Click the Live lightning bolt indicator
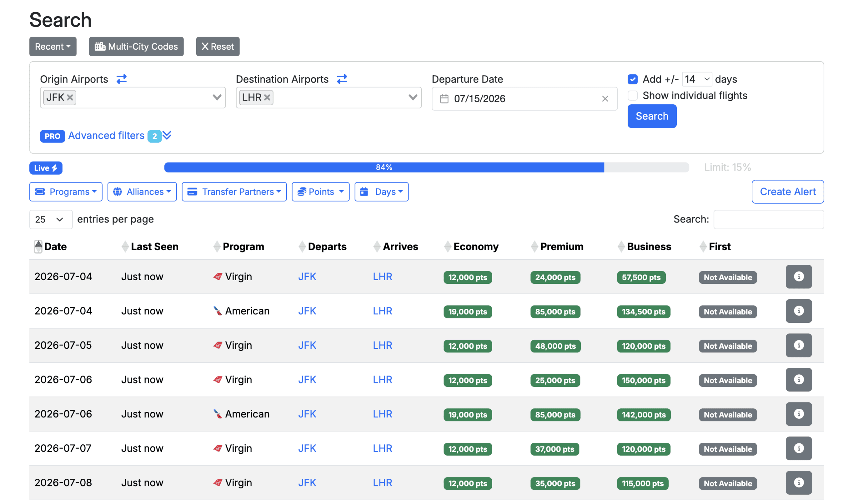The height and width of the screenshot is (504, 853). tap(46, 168)
